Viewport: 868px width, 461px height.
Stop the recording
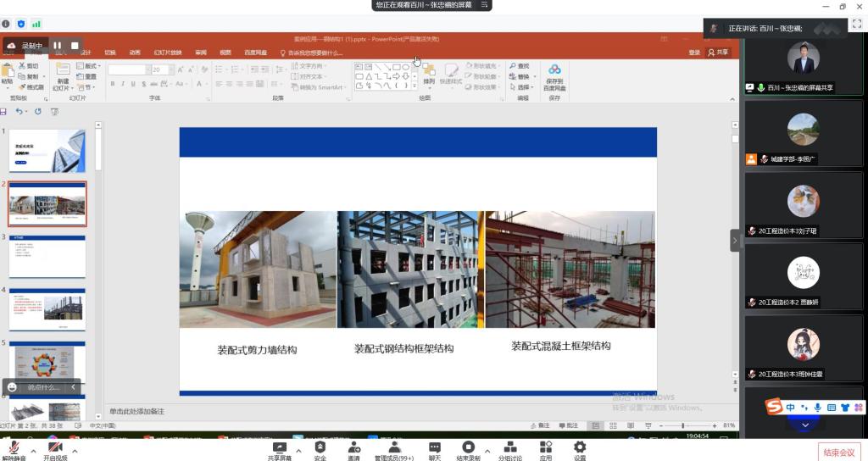(75, 46)
